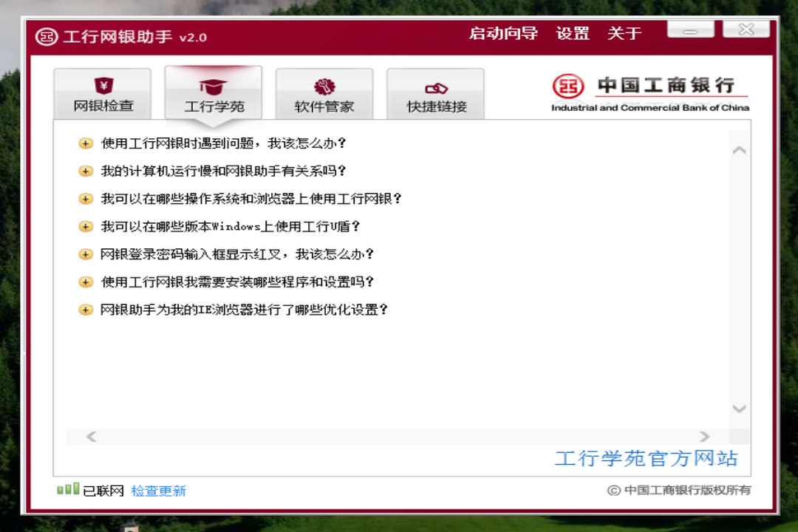Screen dimensions: 798x532
Task: Open the 工行学苑官方网站 link
Action: (x=645, y=459)
